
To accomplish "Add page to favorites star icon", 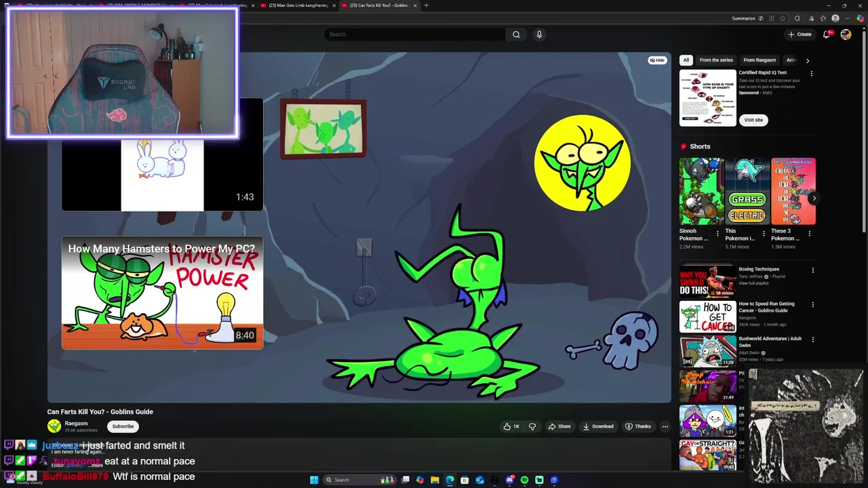I will pyautogui.click(x=783, y=18).
